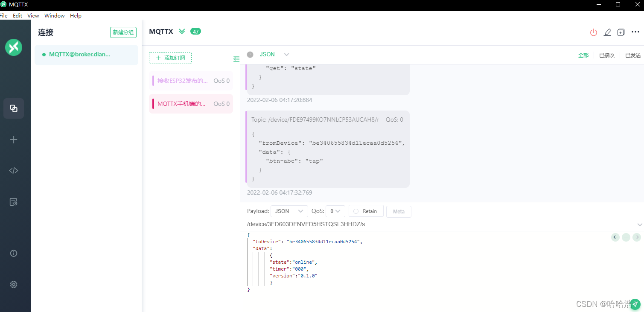Expand the topic history dropdown arrow
Screen dimensions: 644x312
[639, 225]
